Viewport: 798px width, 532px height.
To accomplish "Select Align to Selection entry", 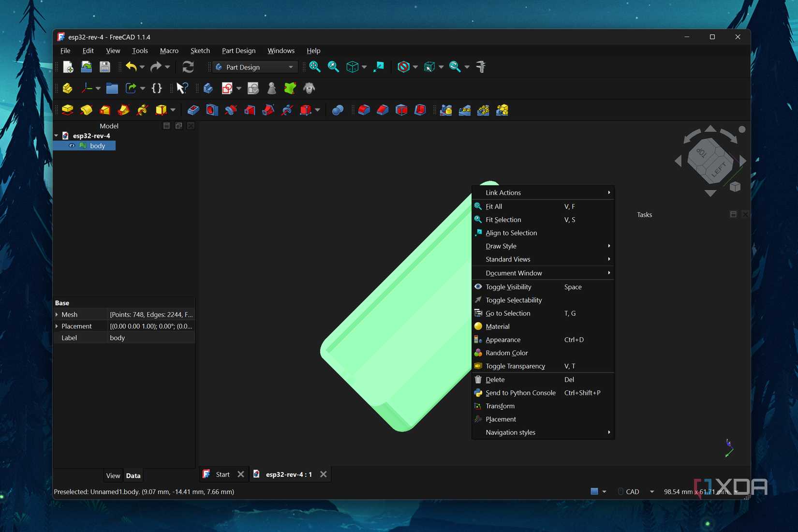I will point(543,233).
